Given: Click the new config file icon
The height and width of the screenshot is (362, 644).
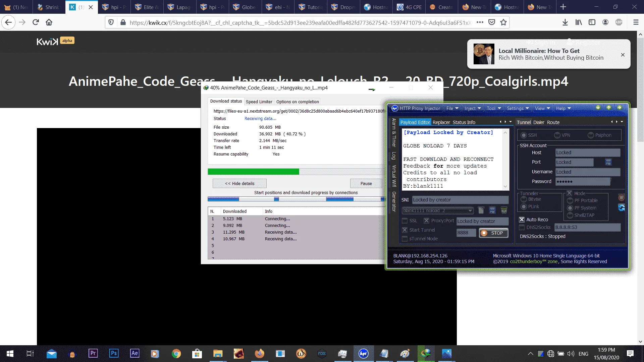Looking at the screenshot, I should (481, 210).
